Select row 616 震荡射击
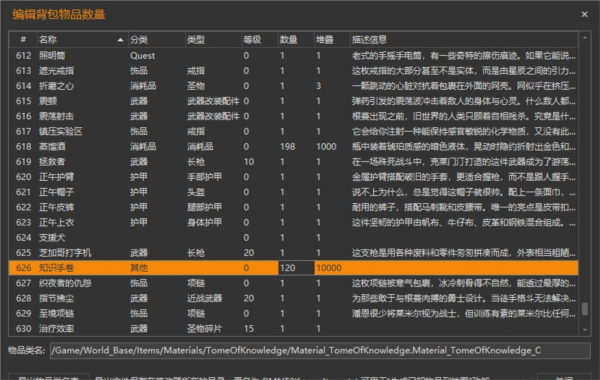Screen dimensions: 600x380 pos(293,116)
